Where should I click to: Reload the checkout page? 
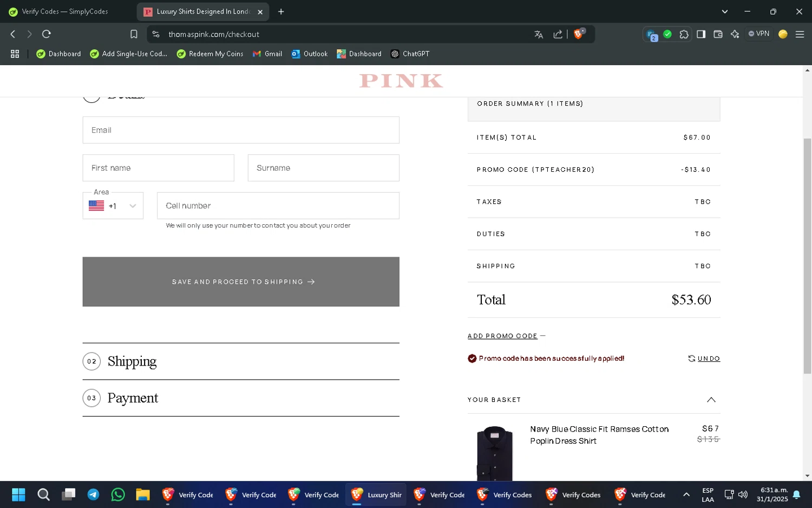click(x=47, y=34)
